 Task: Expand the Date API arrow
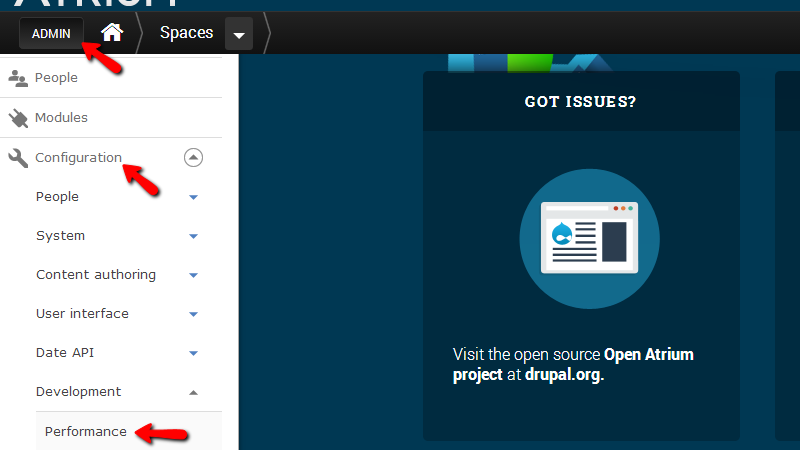pos(193,353)
